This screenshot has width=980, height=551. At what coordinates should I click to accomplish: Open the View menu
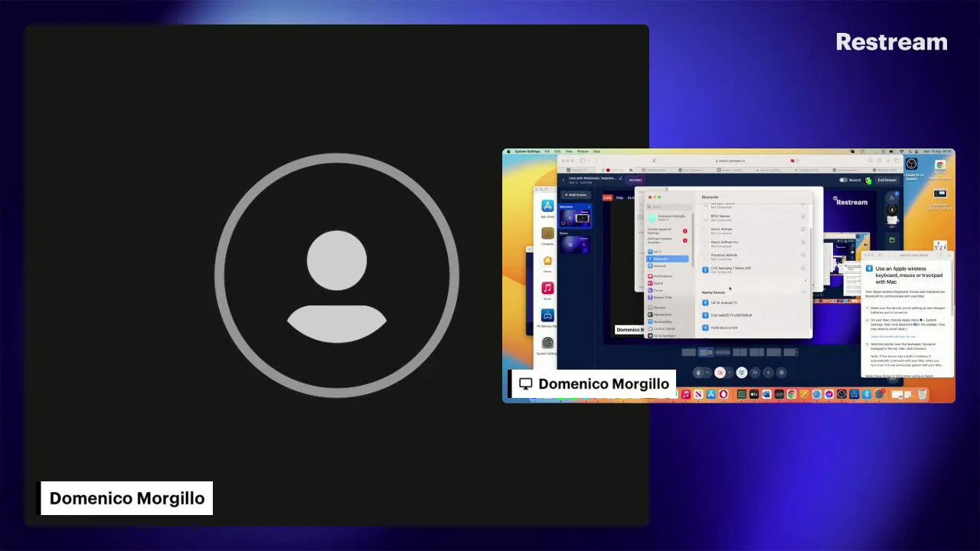pos(569,152)
